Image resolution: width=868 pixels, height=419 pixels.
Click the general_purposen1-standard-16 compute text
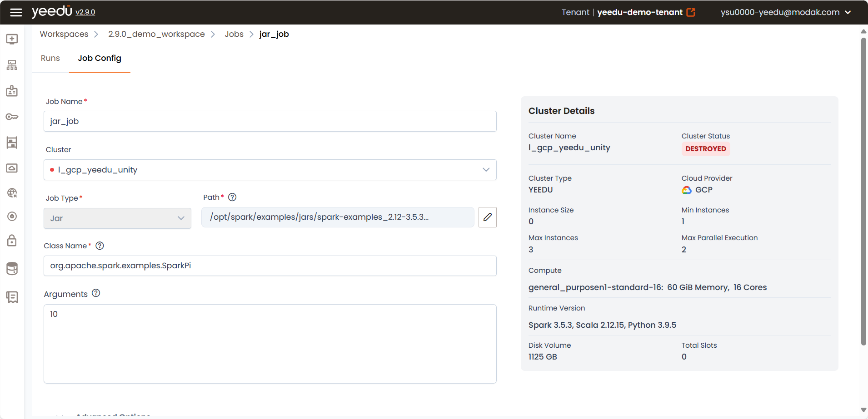click(x=648, y=287)
